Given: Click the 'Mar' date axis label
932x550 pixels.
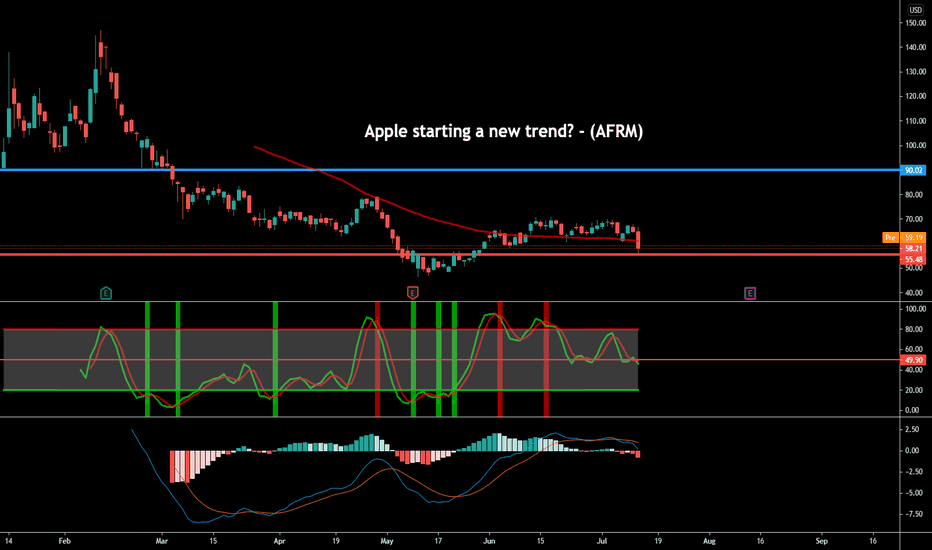Looking at the screenshot, I should [x=161, y=541].
